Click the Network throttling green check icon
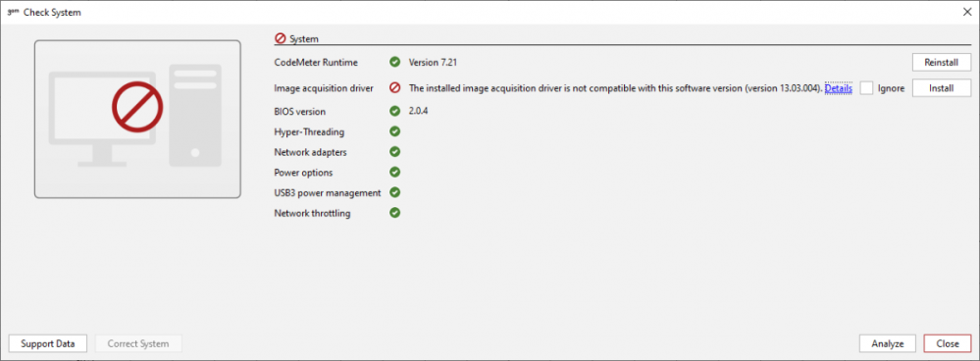This screenshot has width=980, height=361. coord(394,213)
